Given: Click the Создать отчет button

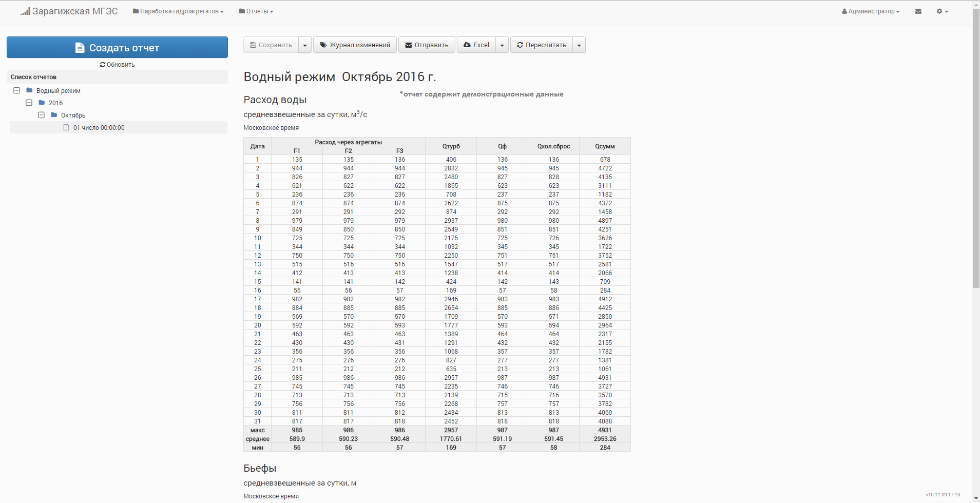Looking at the screenshot, I should [x=117, y=47].
